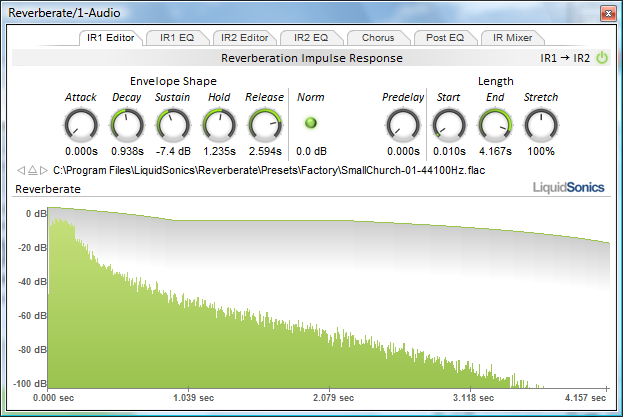Open the IR1 EQ tab
This screenshot has width=623, height=417.
click(177, 38)
